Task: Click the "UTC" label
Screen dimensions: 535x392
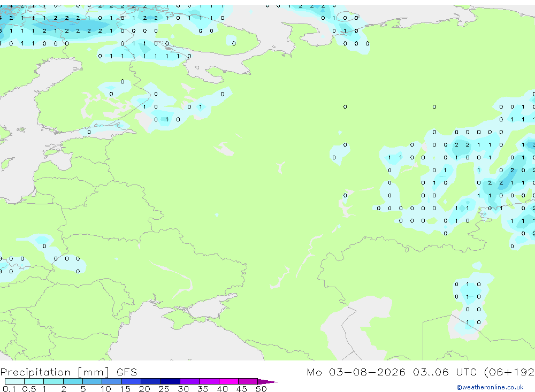Action: coord(467,372)
